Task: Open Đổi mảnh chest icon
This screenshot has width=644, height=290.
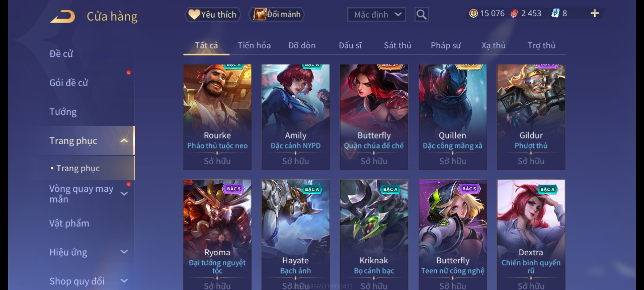Action: pos(276,14)
